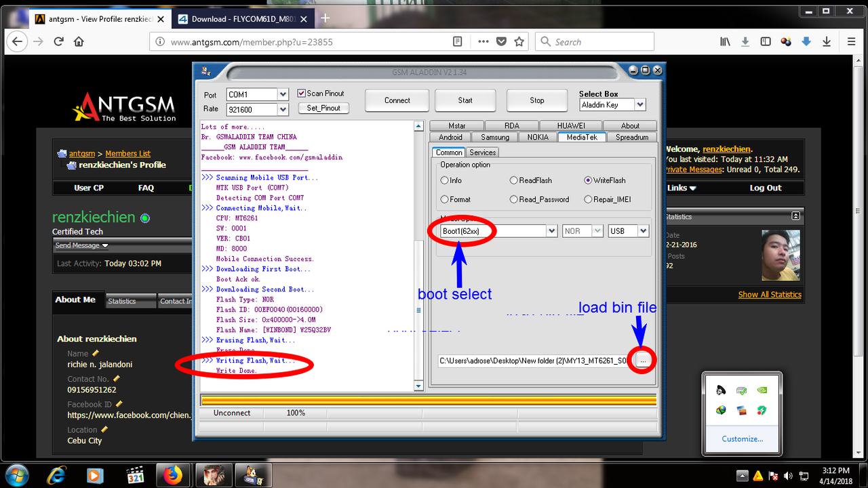Click the volume speaker tray icon
This screenshot has width=868, height=488.
click(787, 476)
